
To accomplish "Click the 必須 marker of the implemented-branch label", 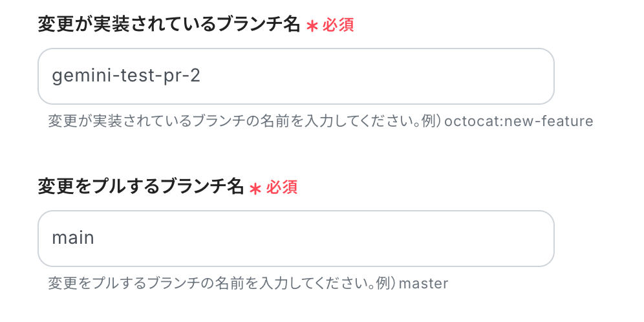I will tap(338, 25).
